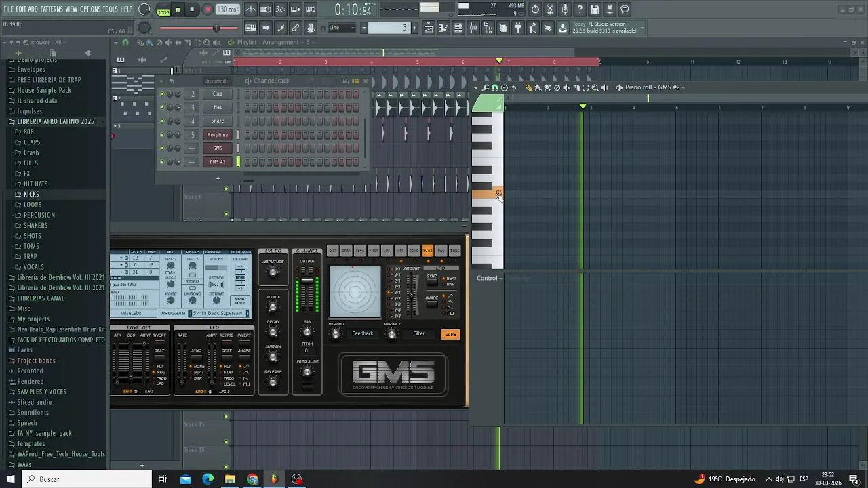Image resolution: width=868 pixels, height=488 pixels.
Task: Select the KICKS folder in browser
Action: tap(31, 194)
